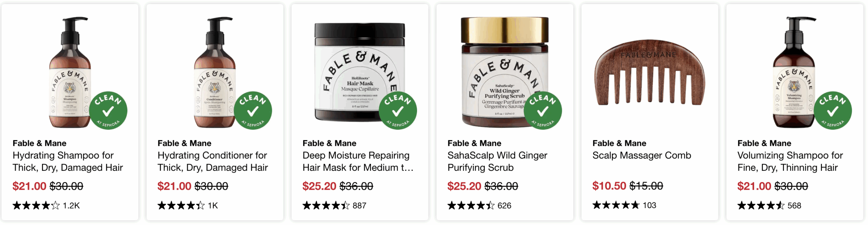
Task: Click Clean at Sephora badge on Hair Mask
Action: pyautogui.click(x=398, y=110)
